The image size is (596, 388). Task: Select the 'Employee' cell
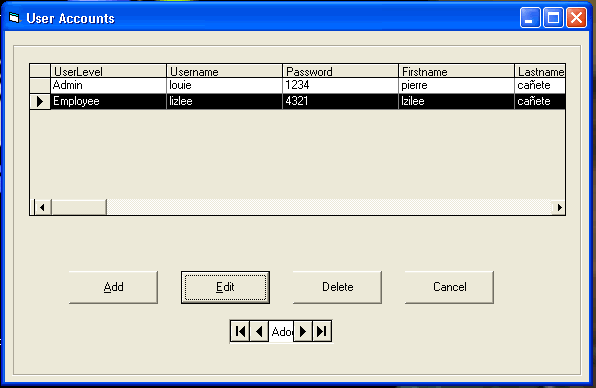coord(108,101)
